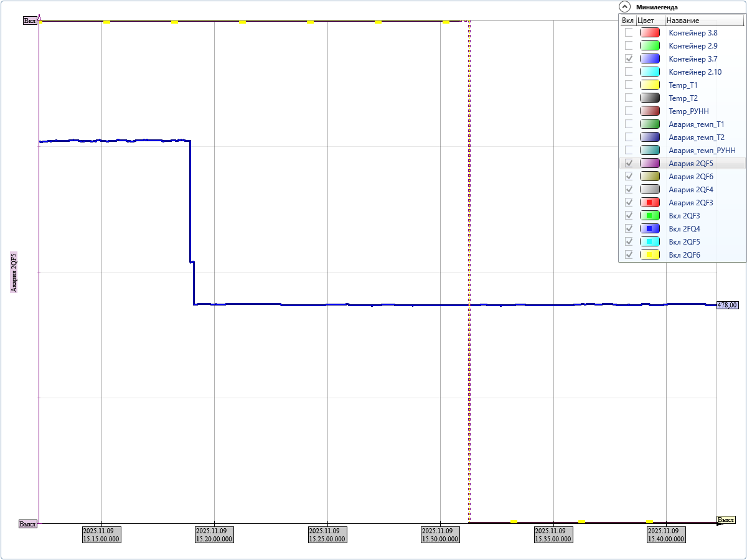Enable the Контейнер 3.8 checkbox
This screenshot has height=560, width=747.
coord(629,32)
